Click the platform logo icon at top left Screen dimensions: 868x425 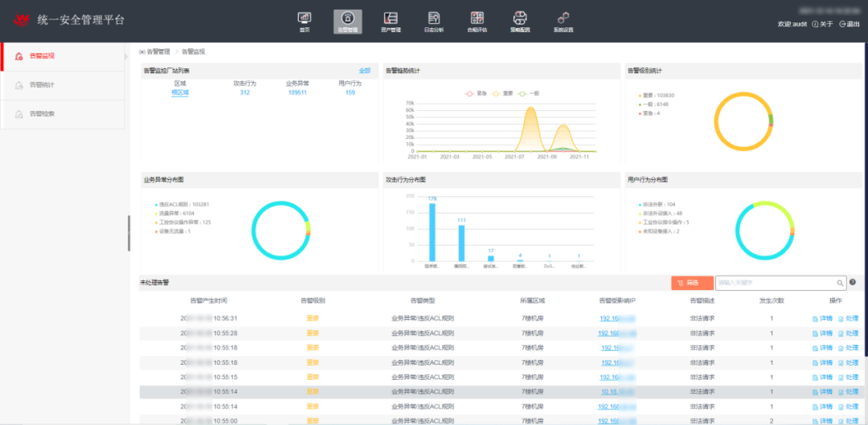coord(22,20)
